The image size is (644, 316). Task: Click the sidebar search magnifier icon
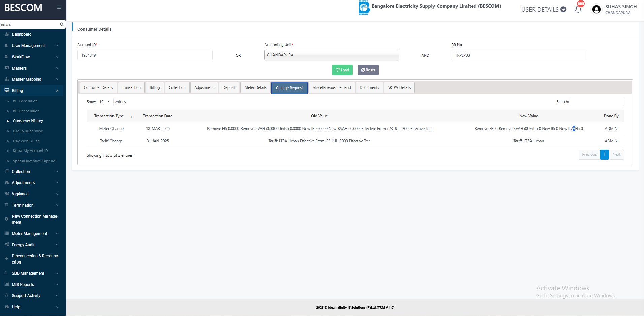tap(62, 24)
